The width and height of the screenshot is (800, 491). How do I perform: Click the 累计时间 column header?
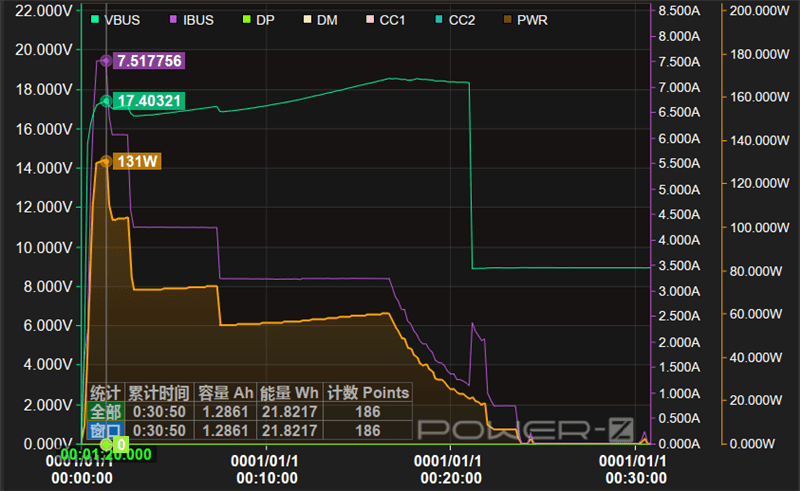tap(159, 393)
